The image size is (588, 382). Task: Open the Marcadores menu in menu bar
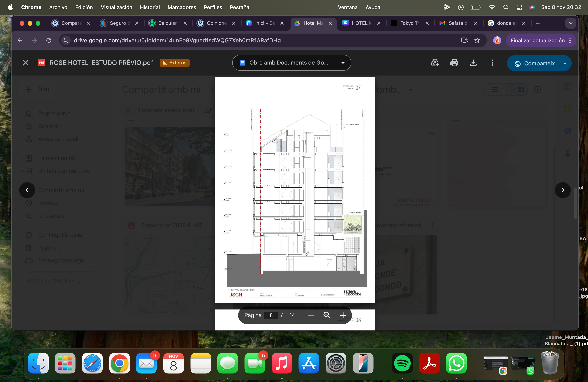(182, 7)
